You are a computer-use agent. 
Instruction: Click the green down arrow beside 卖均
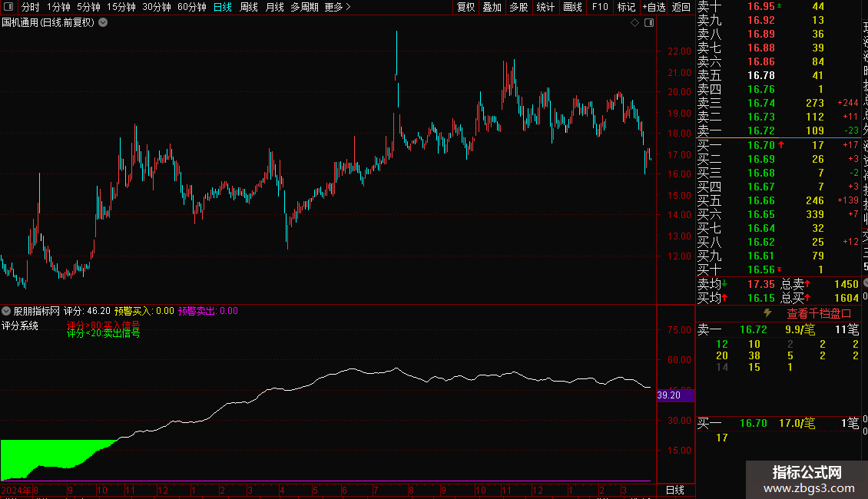724,284
